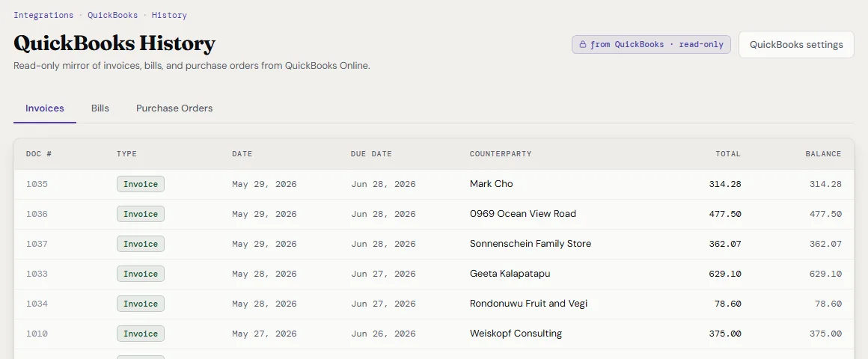This screenshot has width=868, height=359.
Task: Select document number 1037
Action: [37, 244]
